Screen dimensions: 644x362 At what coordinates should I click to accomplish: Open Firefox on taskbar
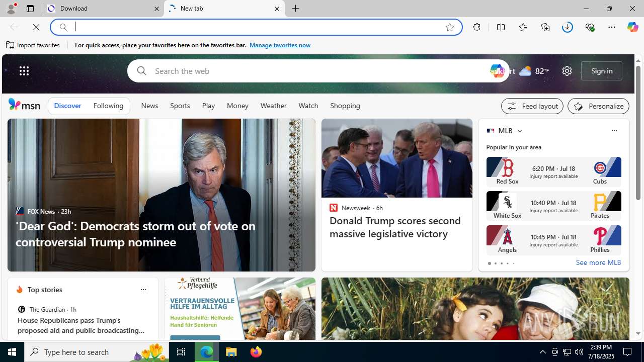256,352
